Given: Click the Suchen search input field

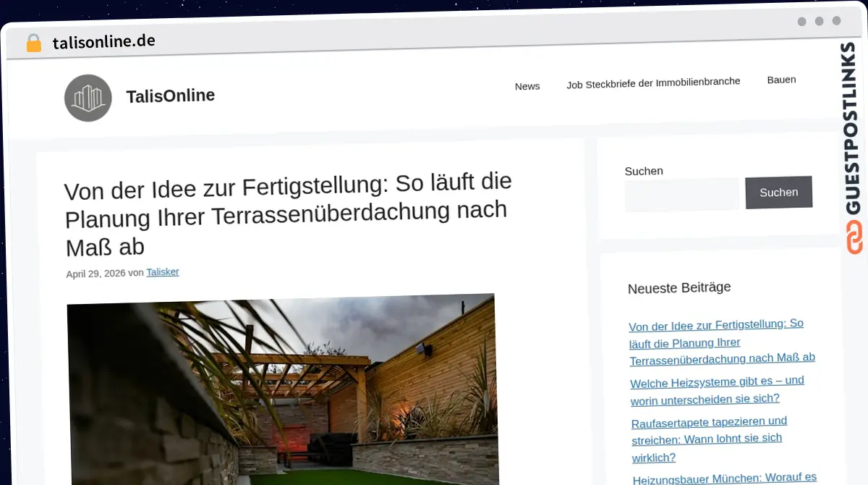Looking at the screenshot, I should click(682, 195).
